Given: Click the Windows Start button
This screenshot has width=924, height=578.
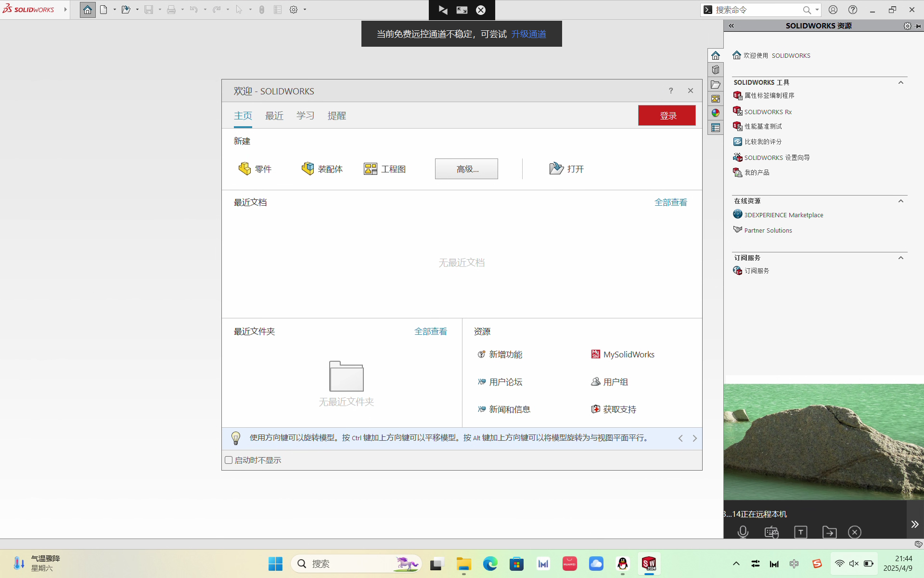Looking at the screenshot, I should [275, 564].
